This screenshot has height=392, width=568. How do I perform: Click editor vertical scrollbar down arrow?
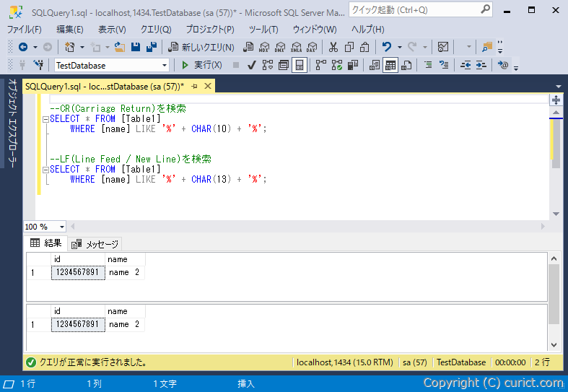pyautogui.click(x=556, y=214)
